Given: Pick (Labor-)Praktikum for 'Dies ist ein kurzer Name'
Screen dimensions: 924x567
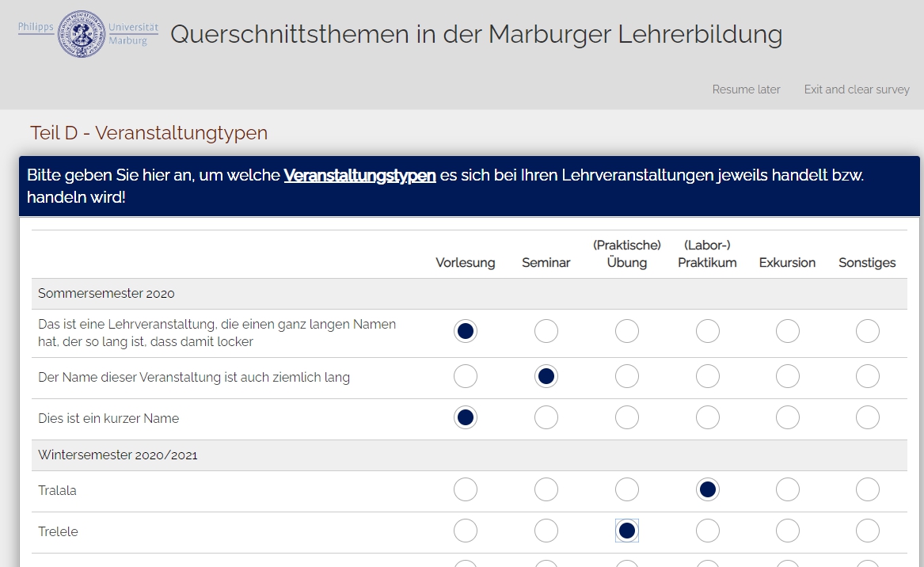Looking at the screenshot, I should coord(708,417).
